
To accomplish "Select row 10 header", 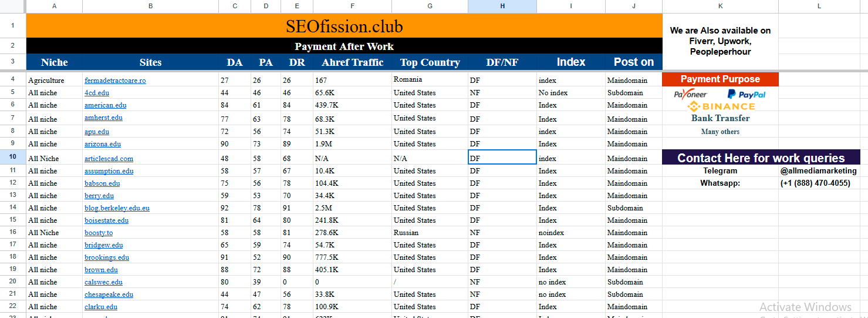I will (13, 157).
